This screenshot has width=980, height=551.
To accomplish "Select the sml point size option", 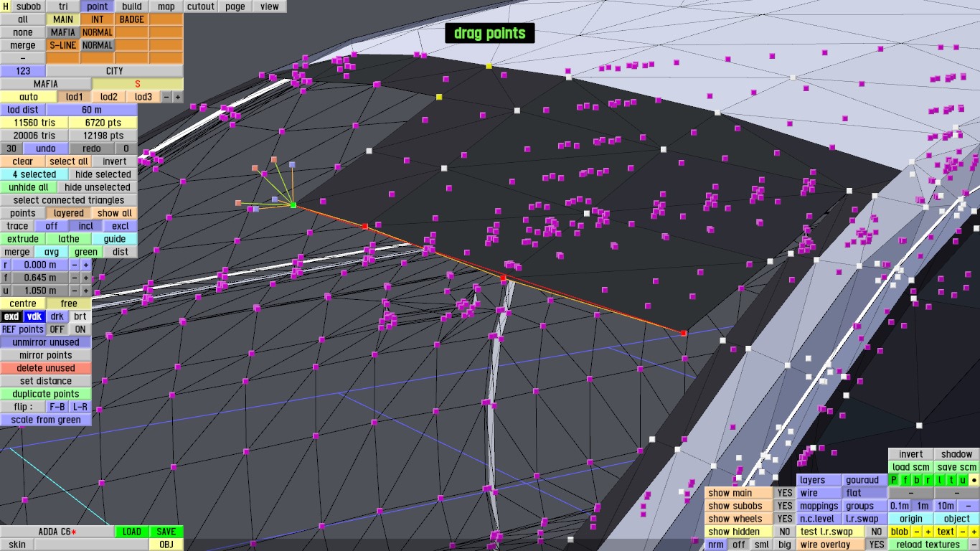I will pyautogui.click(x=762, y=545).
